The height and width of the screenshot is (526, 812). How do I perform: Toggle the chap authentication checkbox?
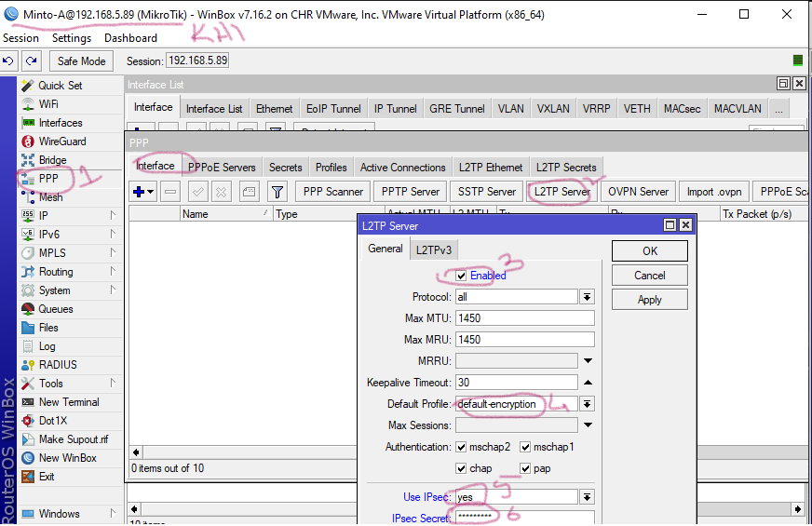[461, 468]
